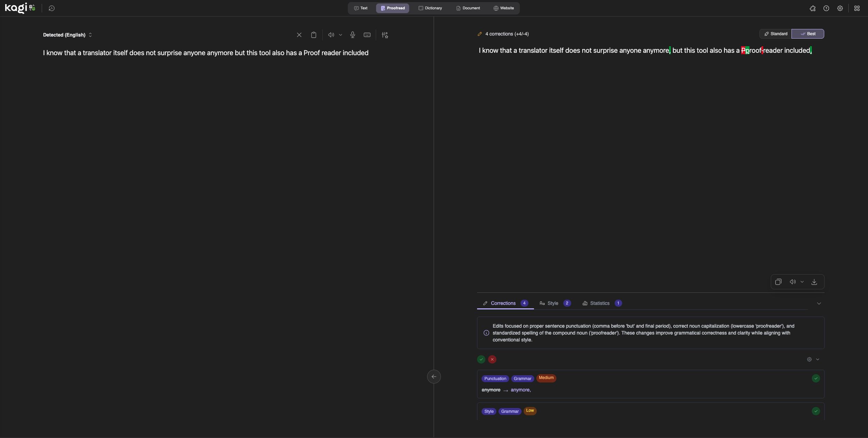
Task: Open the on-screen keyboard
Action: [367, 34]
